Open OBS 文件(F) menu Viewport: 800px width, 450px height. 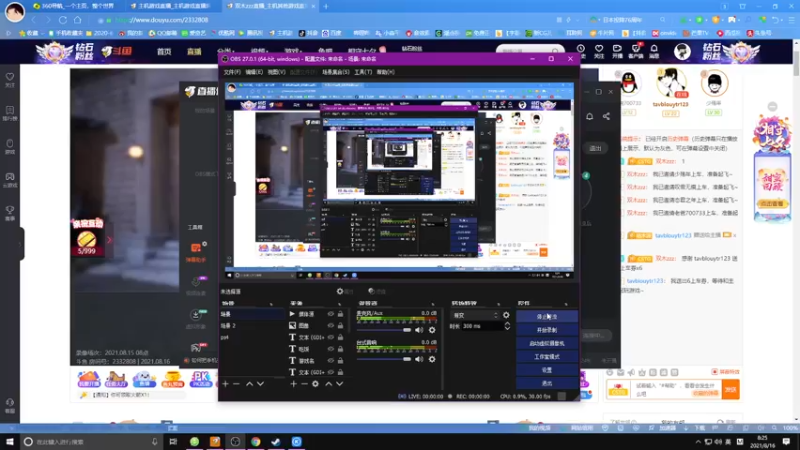pos(232,72)
